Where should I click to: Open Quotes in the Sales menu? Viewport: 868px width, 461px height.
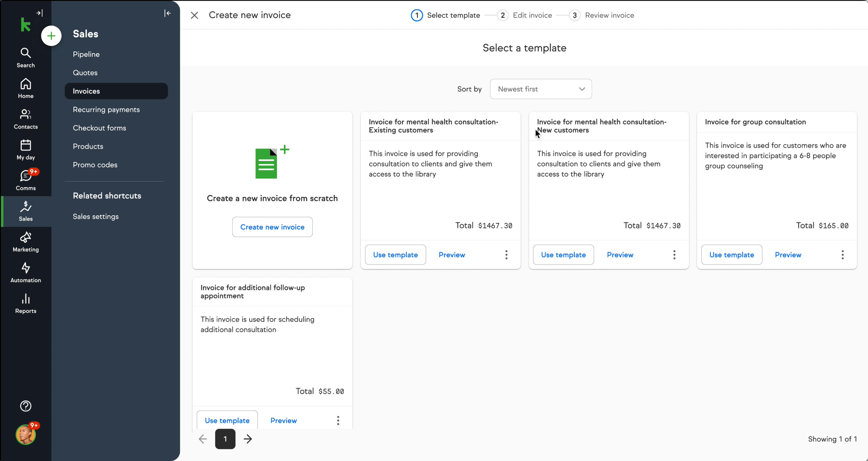pyautogui.click(x=85, y=73)
